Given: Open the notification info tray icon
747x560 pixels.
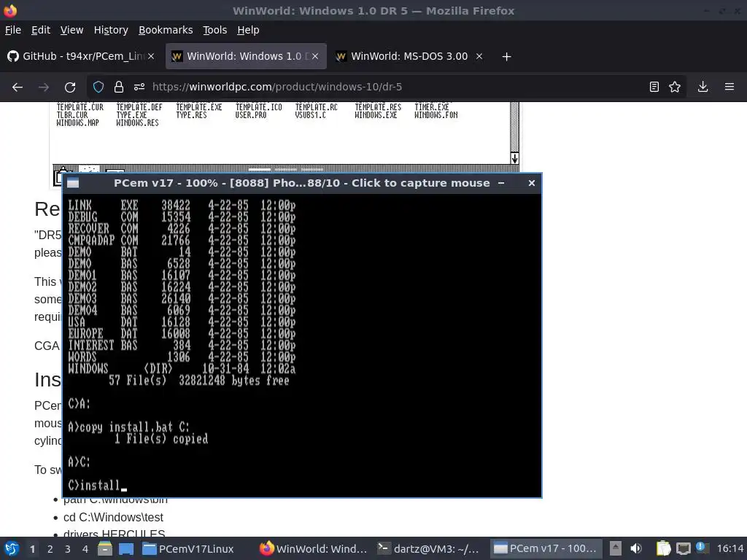Looking at the screenshot, I should [702, 548].
